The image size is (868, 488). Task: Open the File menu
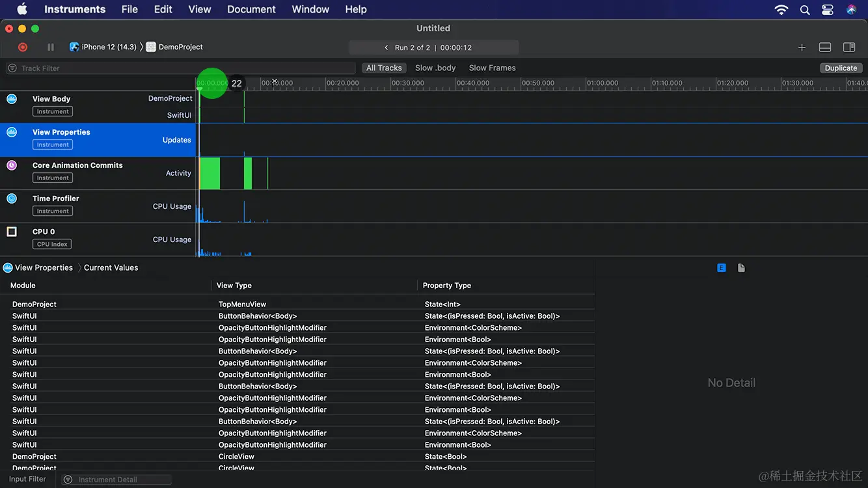[129, 9]
